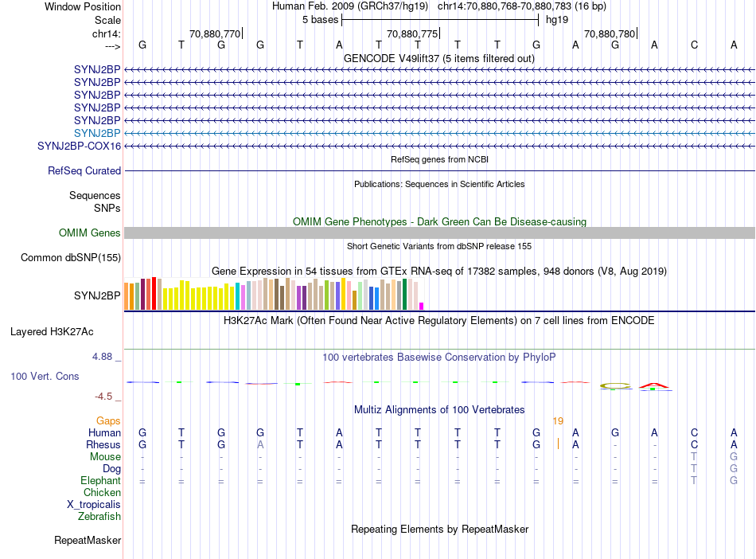Click the Zebrafish alignment row label
This screenshot has width=756, height=559.
pyautogui.click(x=99, y=516)
